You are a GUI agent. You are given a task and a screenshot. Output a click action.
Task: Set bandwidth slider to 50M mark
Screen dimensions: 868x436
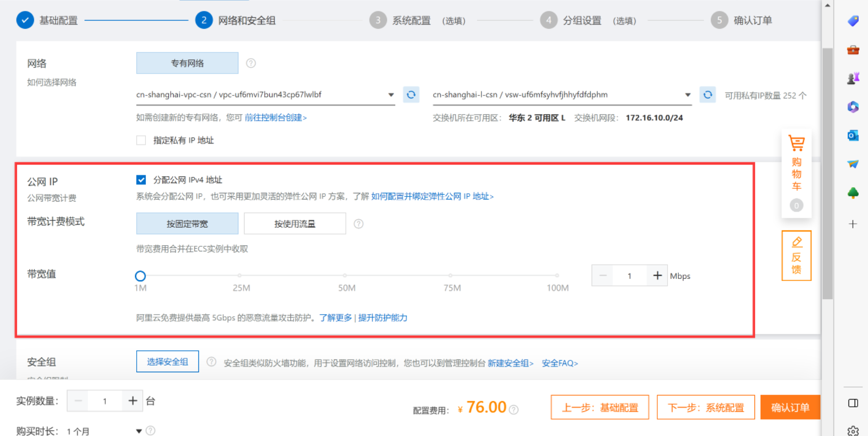345,276
